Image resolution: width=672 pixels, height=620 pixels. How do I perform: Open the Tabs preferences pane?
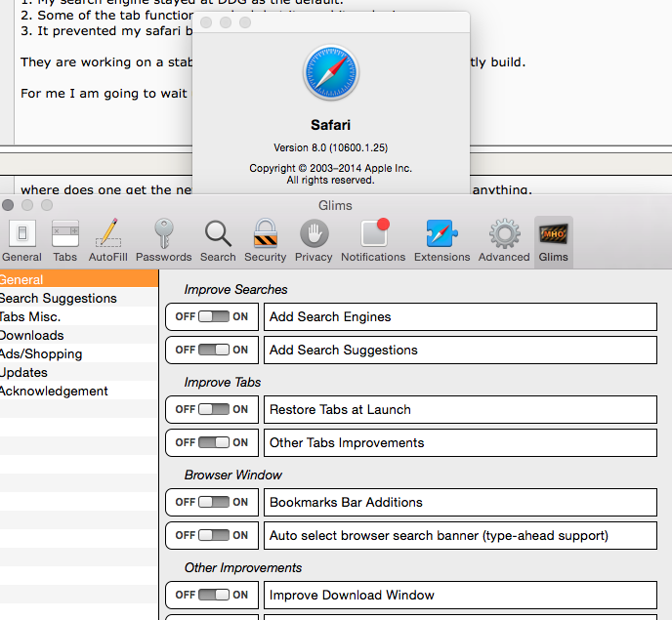65,241
